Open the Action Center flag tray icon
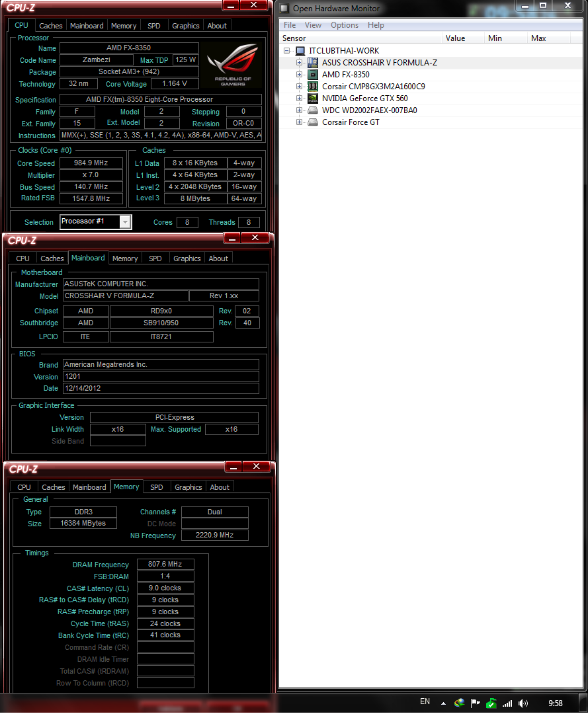This screenshot has height=714, width=588. coord(476,703)
